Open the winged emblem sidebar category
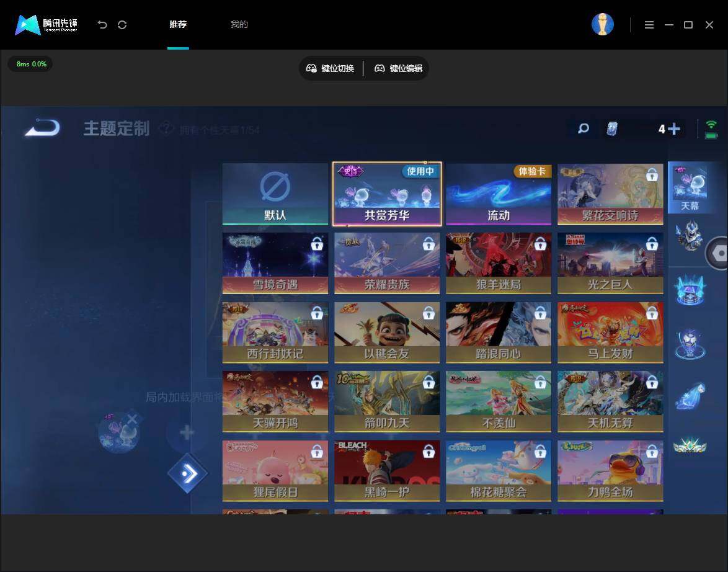This screenshot has width=728, height=572. (690, 445)
